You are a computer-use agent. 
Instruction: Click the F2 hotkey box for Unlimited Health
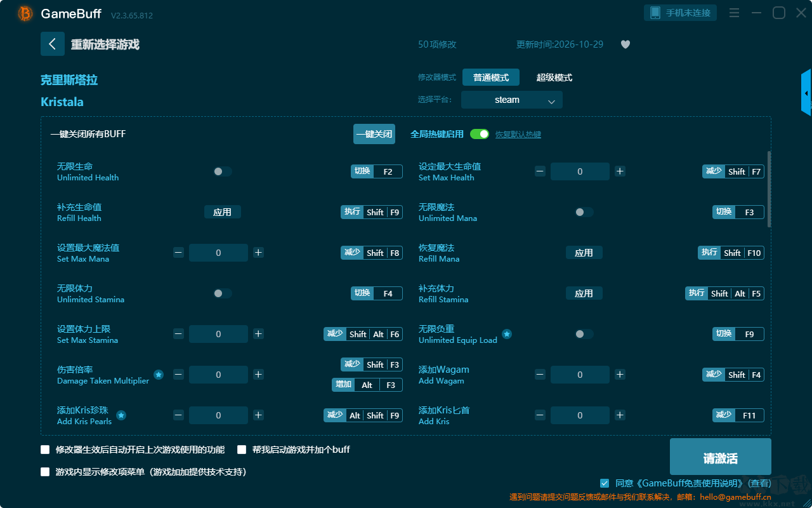[x=388, y=171]
